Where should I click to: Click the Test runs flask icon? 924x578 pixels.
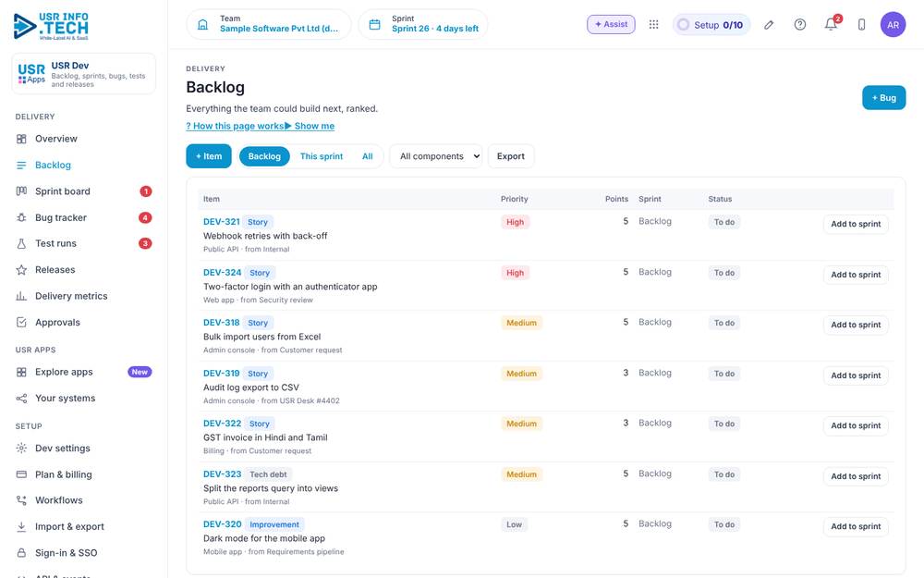pyautogui.click(x=21, y=243)
